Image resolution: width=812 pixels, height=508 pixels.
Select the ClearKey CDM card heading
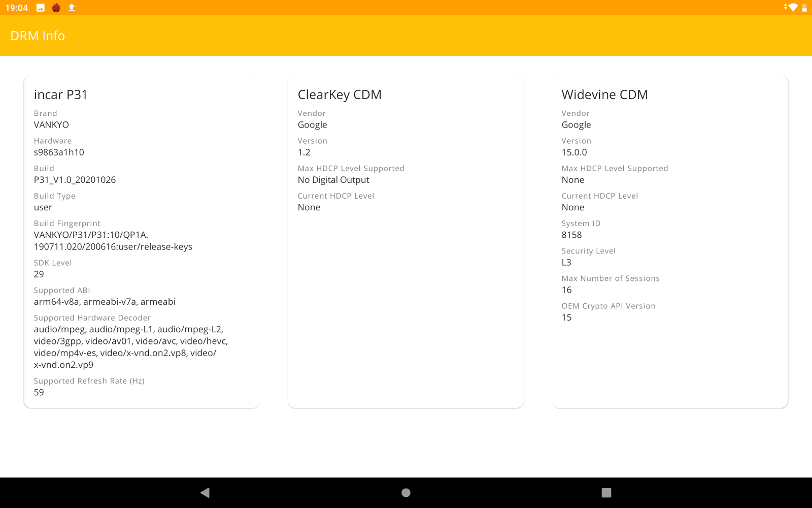[340, 94]
